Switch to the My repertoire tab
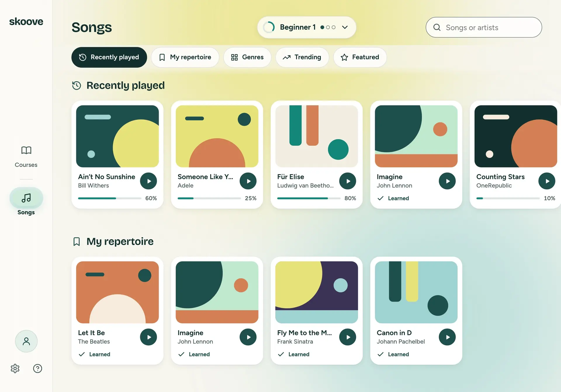 [185, 57]
